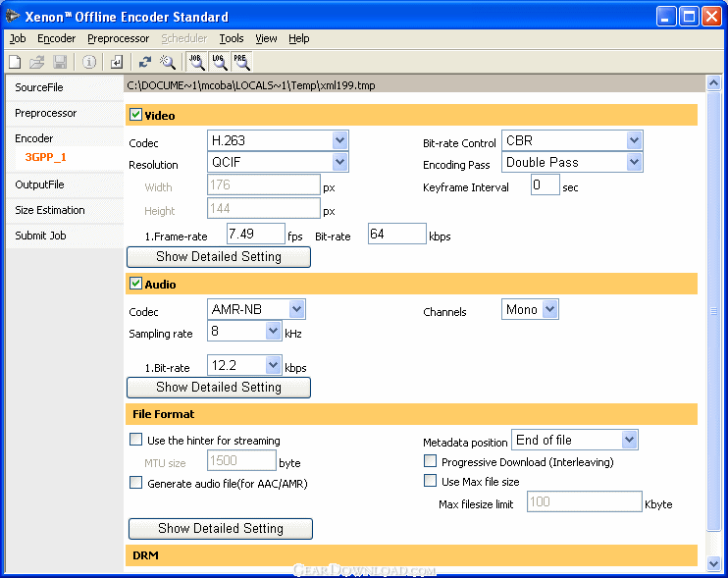Check Progressive Download (Interleaving)
The image size is (728, 578).
click(x=431, y=461)
